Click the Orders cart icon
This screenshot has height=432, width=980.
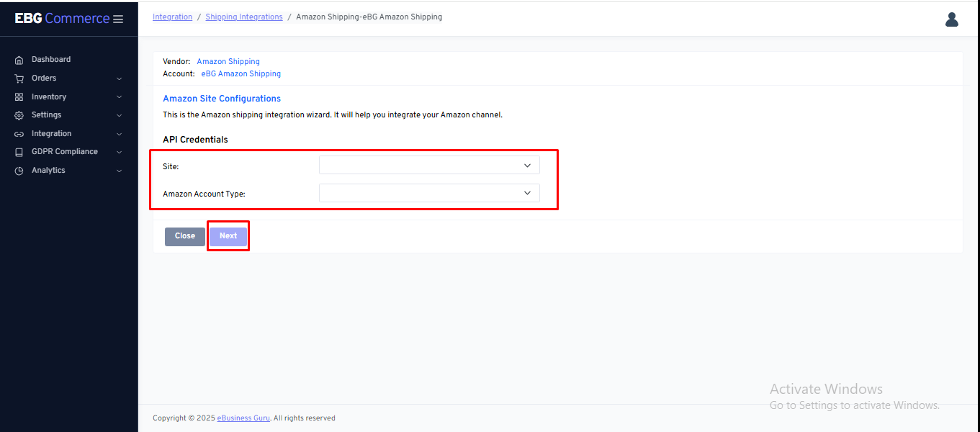pos(19,78)
